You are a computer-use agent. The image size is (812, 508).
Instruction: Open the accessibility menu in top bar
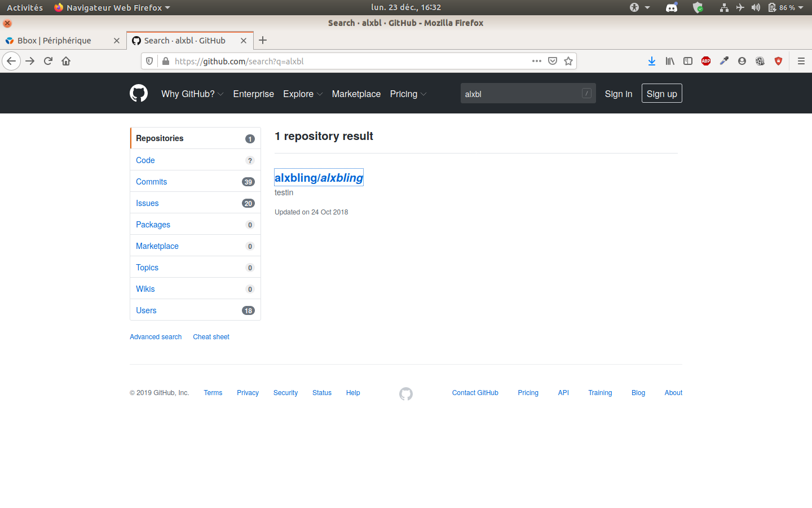tap(639, 7)
